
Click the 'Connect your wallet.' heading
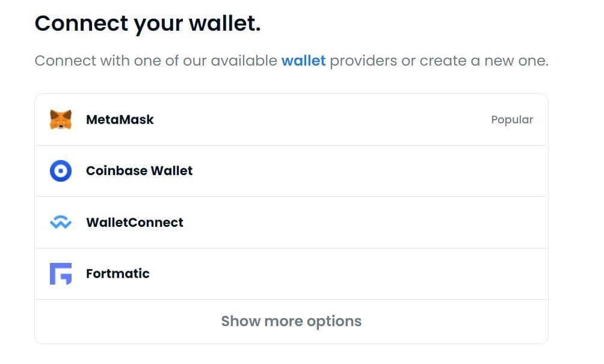[x=147, y=23]
